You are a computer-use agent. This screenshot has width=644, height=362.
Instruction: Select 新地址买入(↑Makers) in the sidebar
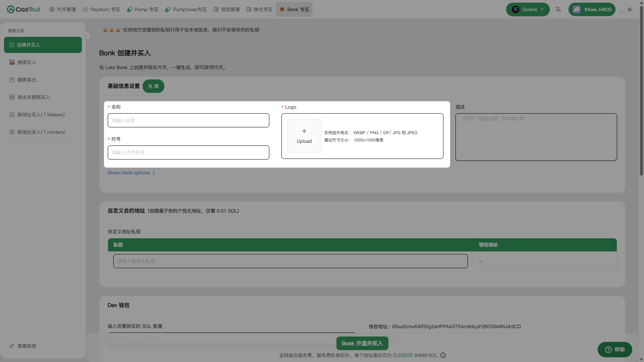click(x=43, y=115)
